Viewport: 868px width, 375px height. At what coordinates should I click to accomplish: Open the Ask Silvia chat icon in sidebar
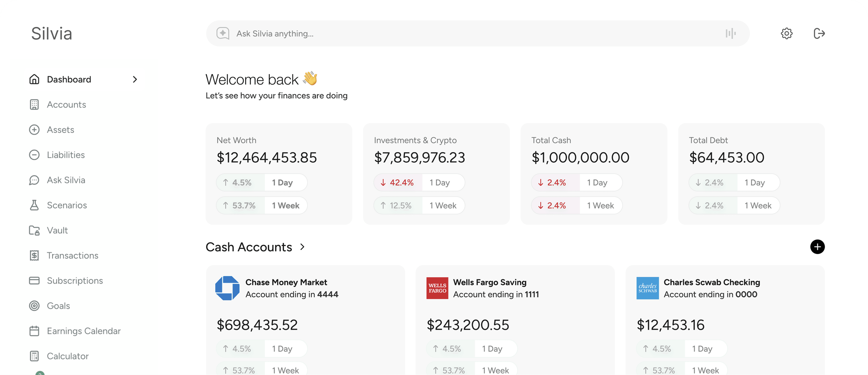[x=34, y=180]
